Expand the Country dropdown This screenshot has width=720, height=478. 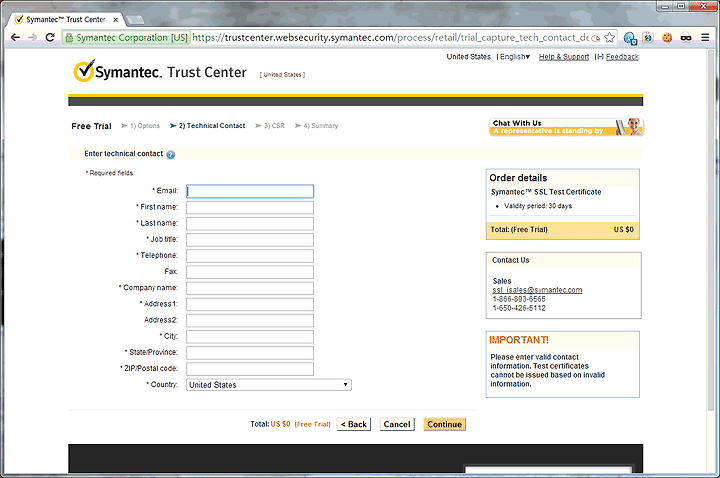pos(269,385)
